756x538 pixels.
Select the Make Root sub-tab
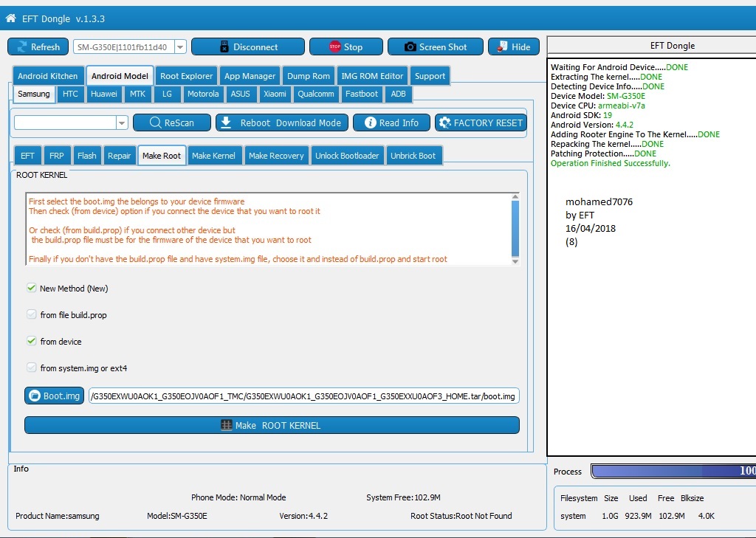162,155
